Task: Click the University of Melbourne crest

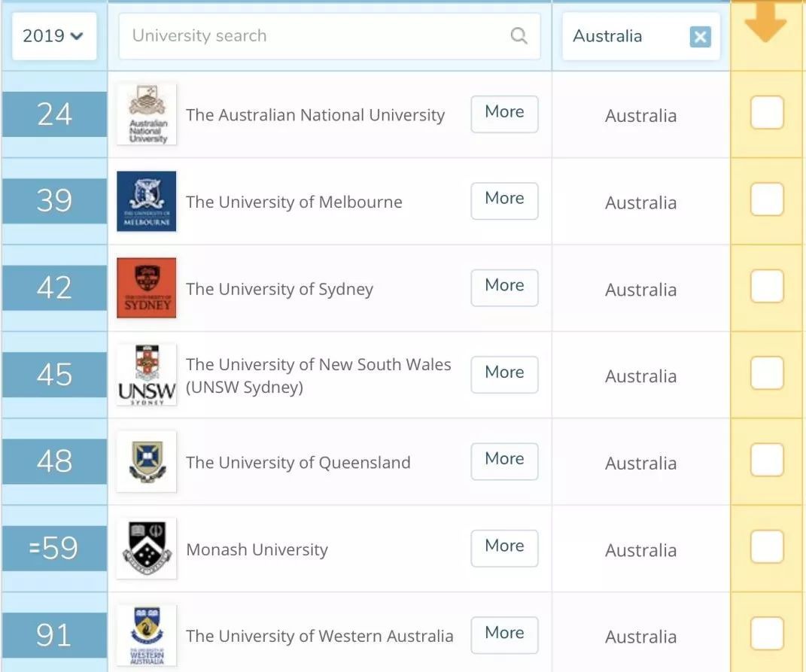Action: 146,201
